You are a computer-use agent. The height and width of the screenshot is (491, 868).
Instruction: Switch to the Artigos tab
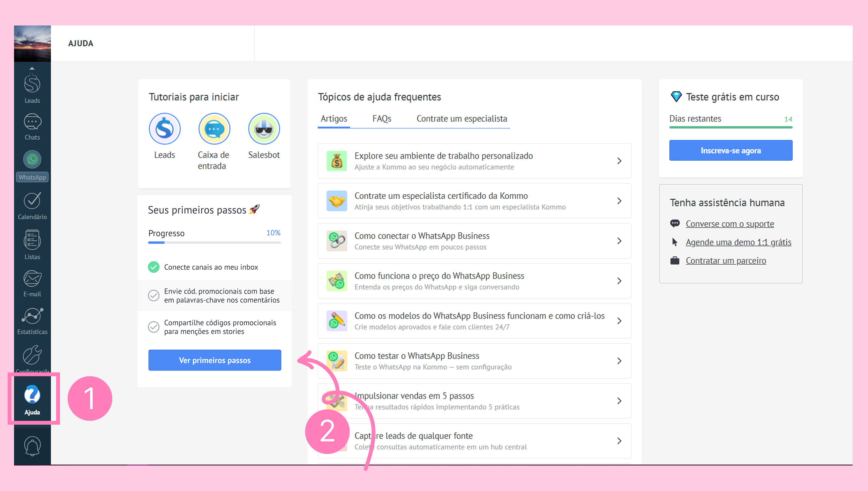(334, 119)
